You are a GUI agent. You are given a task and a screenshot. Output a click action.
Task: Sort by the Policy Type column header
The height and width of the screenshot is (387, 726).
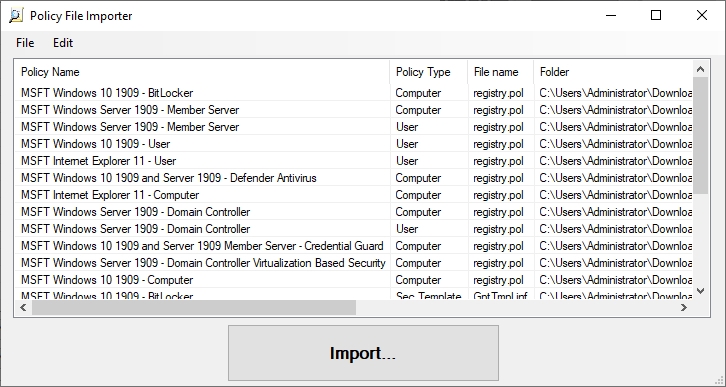[429, 72]
